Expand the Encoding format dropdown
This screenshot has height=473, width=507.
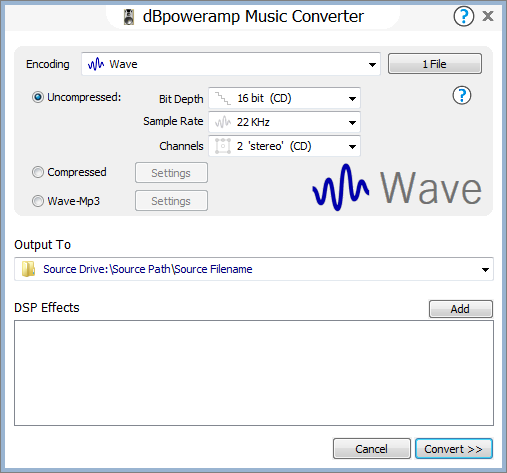(372, 64)
